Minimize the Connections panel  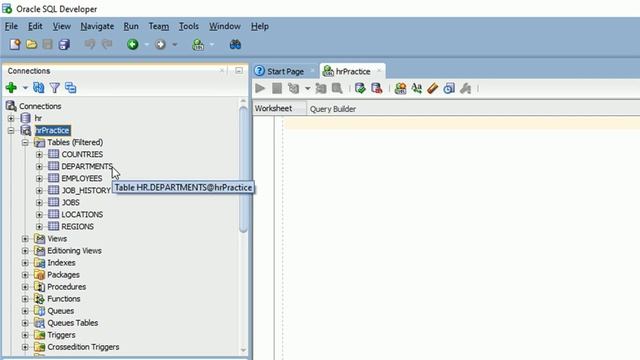pos(239,71)
